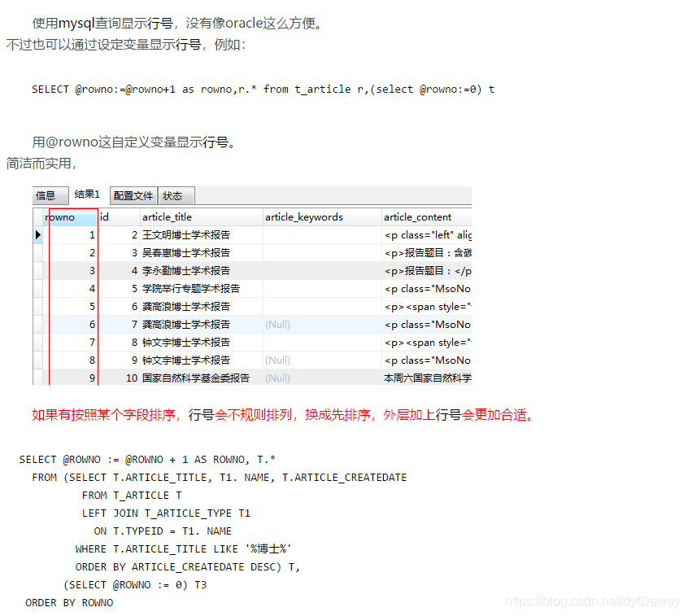Click (Null) keywords in rowno 8

click(x=322, y=360)
